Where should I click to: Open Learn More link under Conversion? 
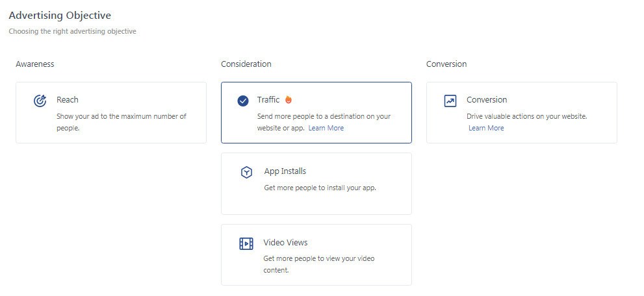pyautogui.click(x=486, y=128)
